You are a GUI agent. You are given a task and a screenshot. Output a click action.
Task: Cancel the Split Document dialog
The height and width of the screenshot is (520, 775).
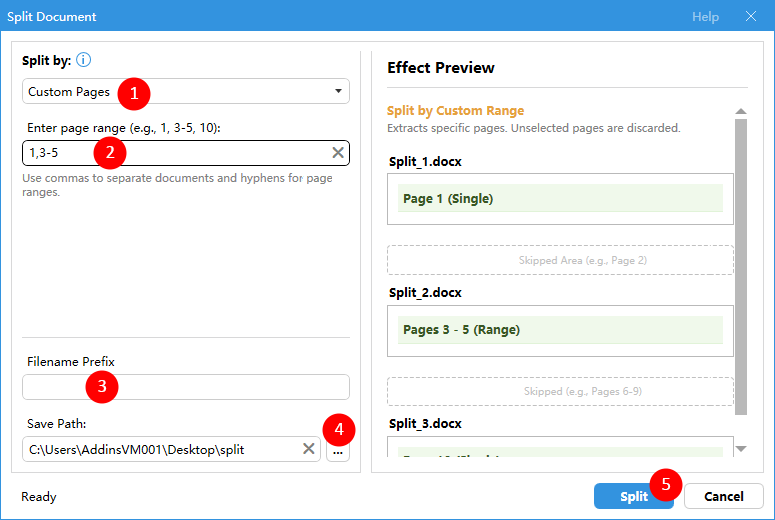point(724,496)
